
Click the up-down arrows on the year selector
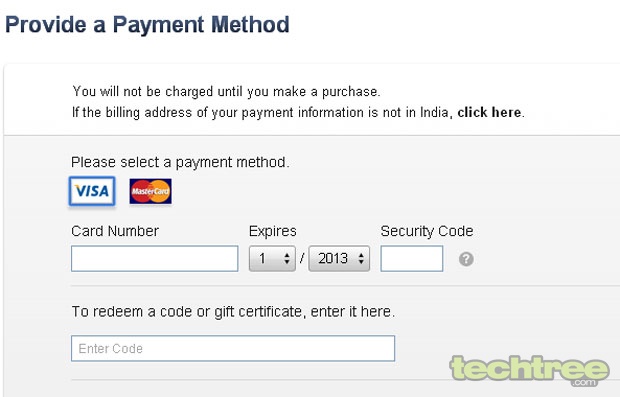pos(361,259)
